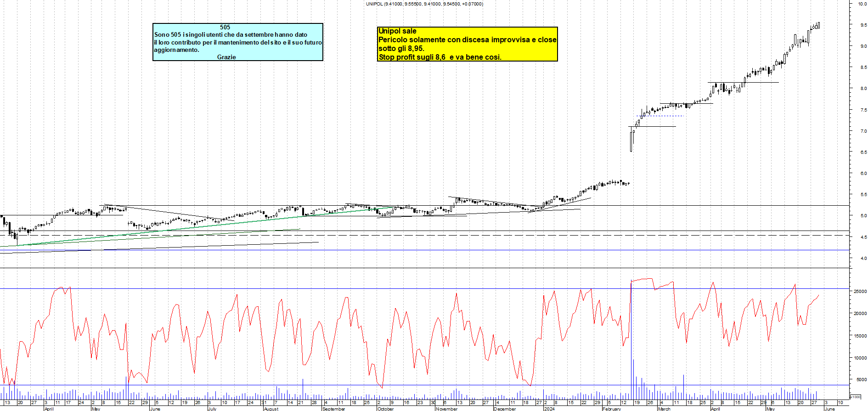Click the 5.5 price axis label
The width and height of the screenshot is (868, 411).
863,195
